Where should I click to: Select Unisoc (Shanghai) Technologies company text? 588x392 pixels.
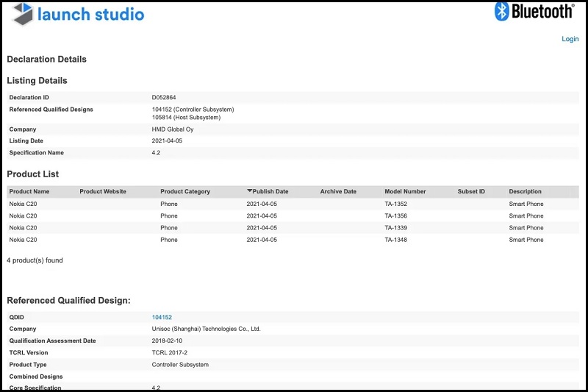[207, 329]
